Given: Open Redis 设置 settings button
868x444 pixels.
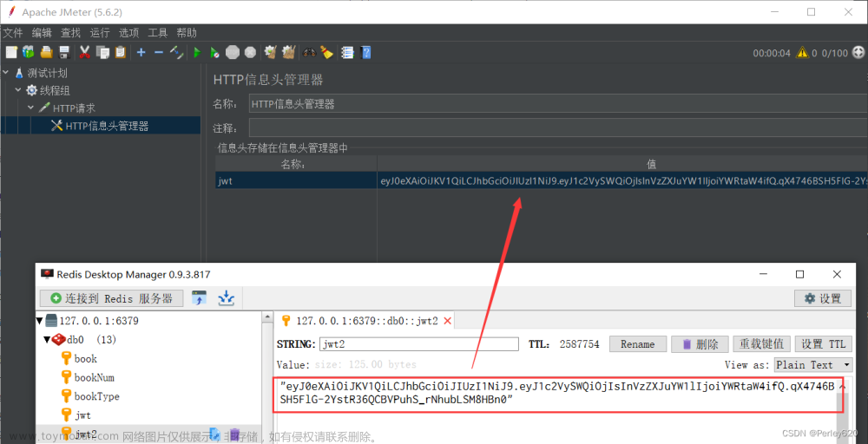Looking at the screenshot, I should pos(823,298).
